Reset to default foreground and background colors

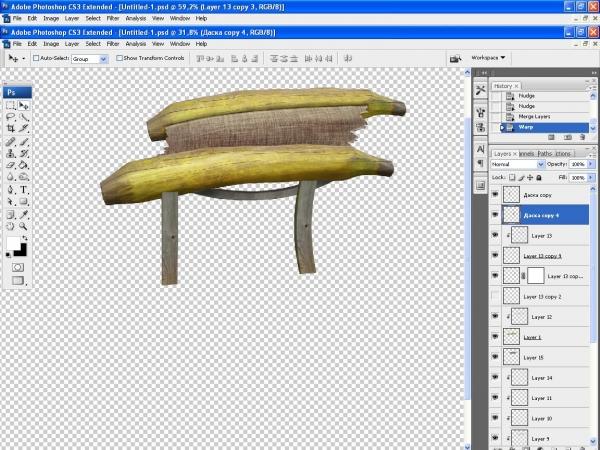(8, 255)
